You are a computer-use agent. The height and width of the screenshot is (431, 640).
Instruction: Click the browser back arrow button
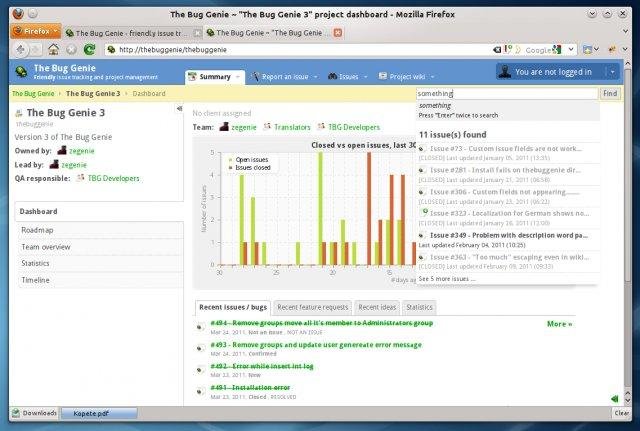(22, 49)
